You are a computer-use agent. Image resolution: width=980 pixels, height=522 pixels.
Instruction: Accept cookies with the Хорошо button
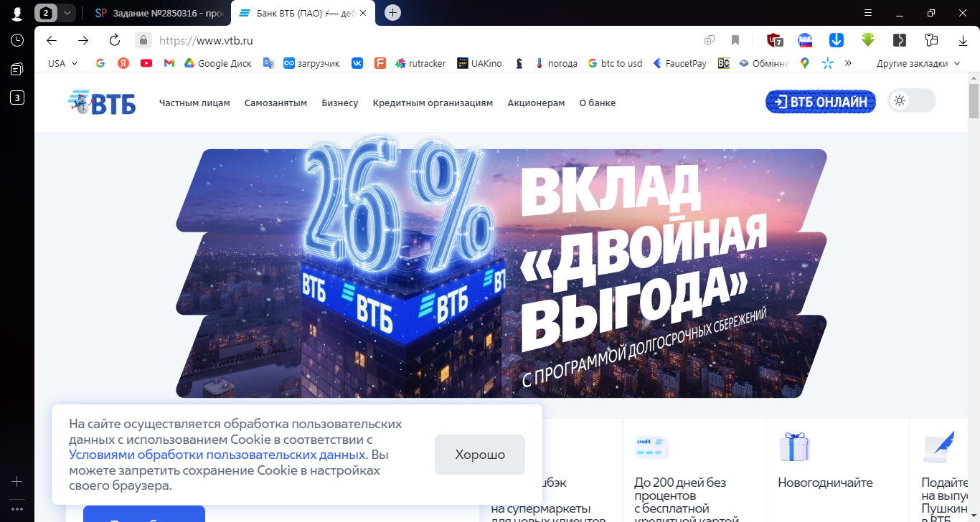point(480,455)
